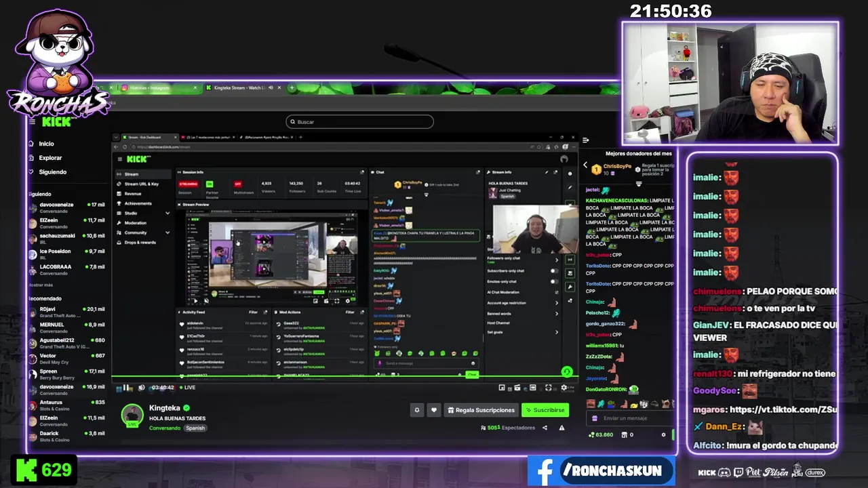Go to previous top donor
This screenshot has height=488, width=868.
coord(585,165)
